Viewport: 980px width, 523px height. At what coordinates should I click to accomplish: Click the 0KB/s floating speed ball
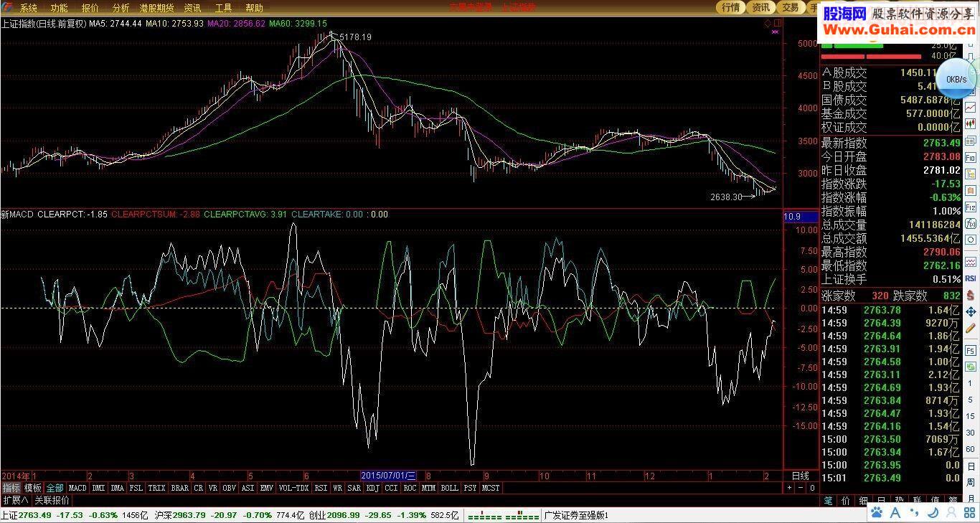point(956,79)
